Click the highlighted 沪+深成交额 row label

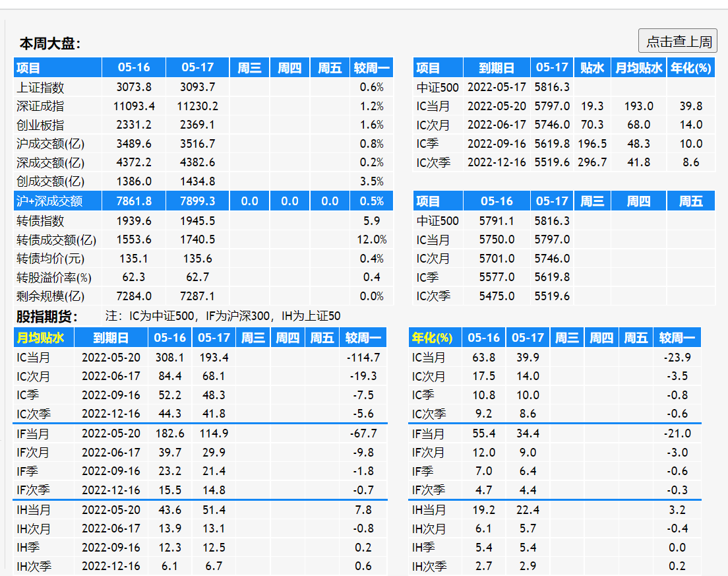click(x=49, y=201)
